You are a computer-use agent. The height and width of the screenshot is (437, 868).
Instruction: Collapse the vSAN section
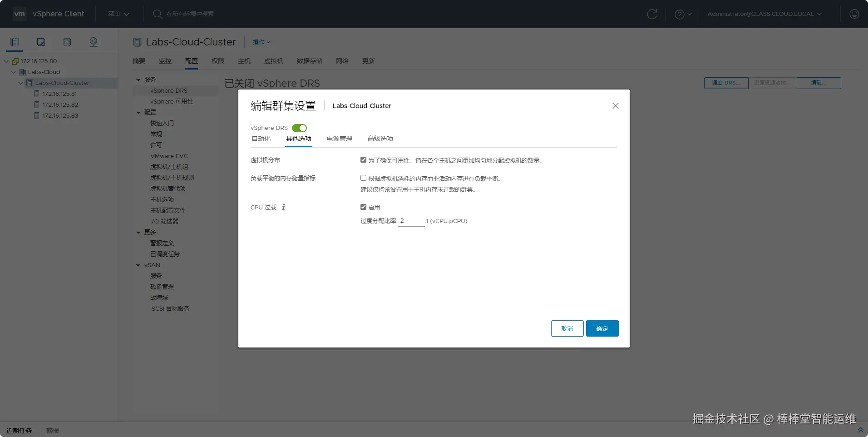pos(138,265)
